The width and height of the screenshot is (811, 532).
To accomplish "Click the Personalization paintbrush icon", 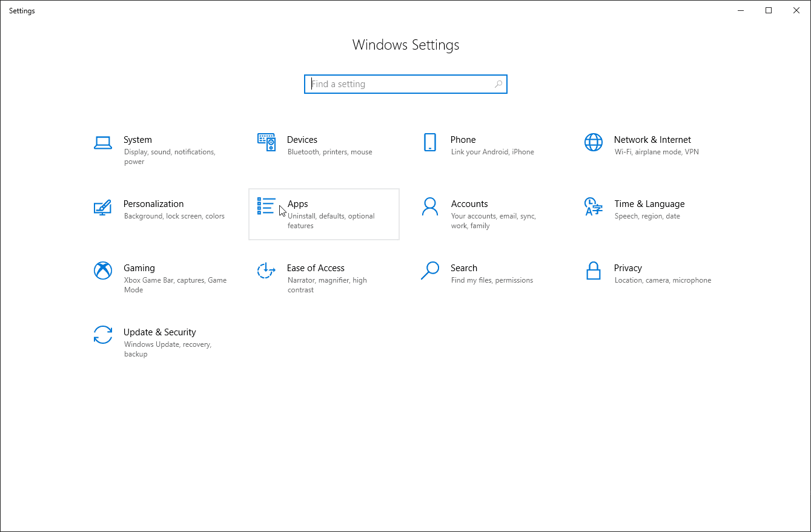I will point(103,207).
